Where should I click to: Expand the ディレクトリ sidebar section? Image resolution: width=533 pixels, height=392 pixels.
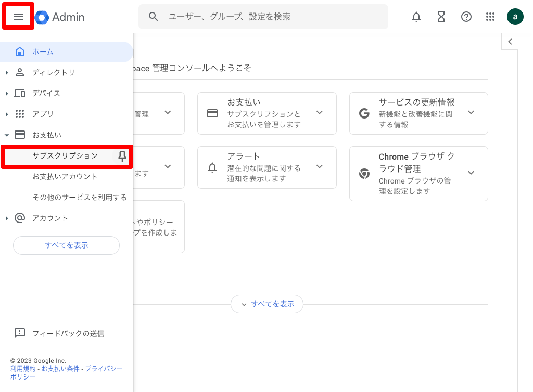click(x=6, y=72)
